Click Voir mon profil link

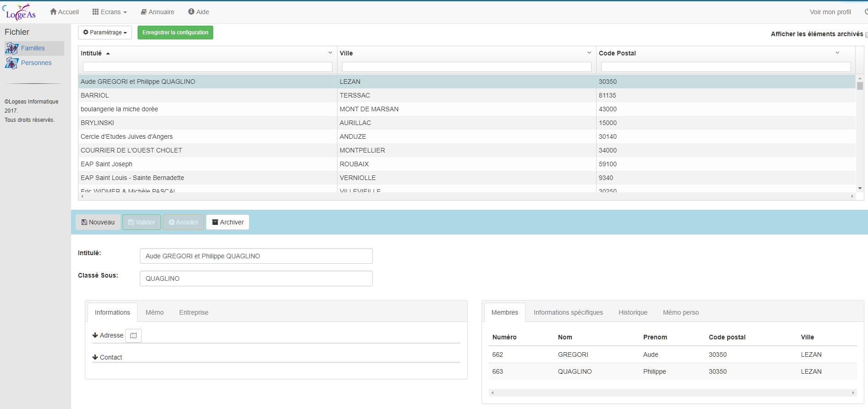coord(830,12)
